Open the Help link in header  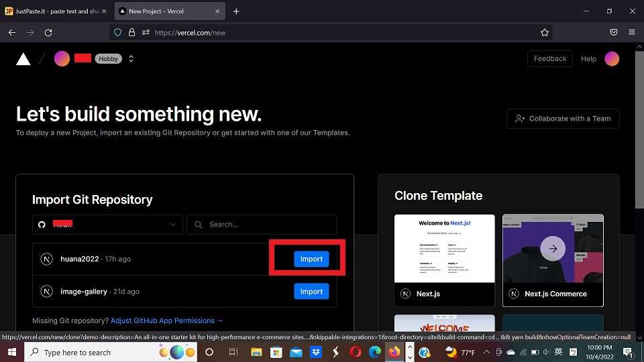pyautogui.click(x=588, y=59)
